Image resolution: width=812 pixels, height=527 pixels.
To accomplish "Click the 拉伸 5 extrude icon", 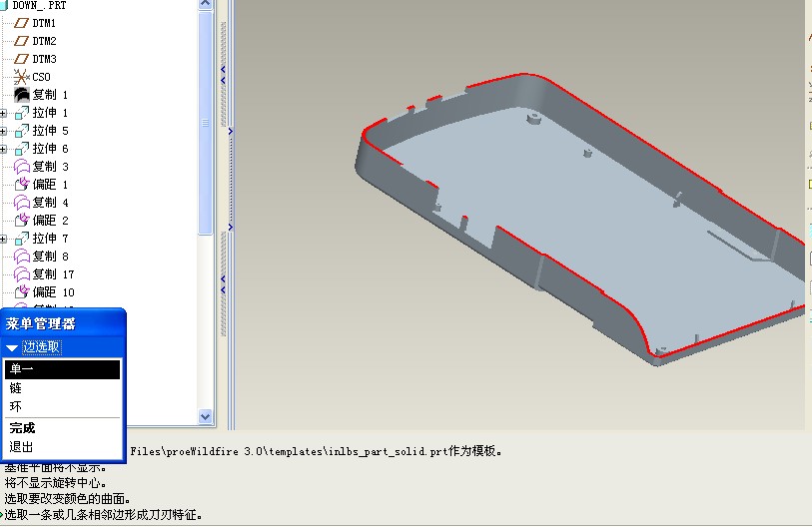I will [21, 131].
